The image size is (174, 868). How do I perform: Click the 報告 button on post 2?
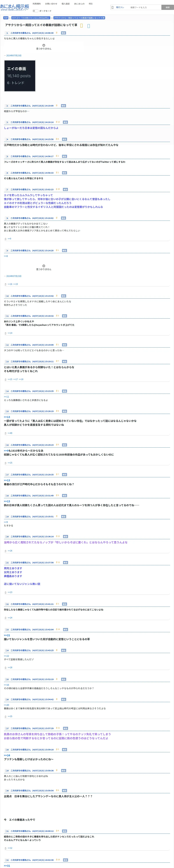64,106
